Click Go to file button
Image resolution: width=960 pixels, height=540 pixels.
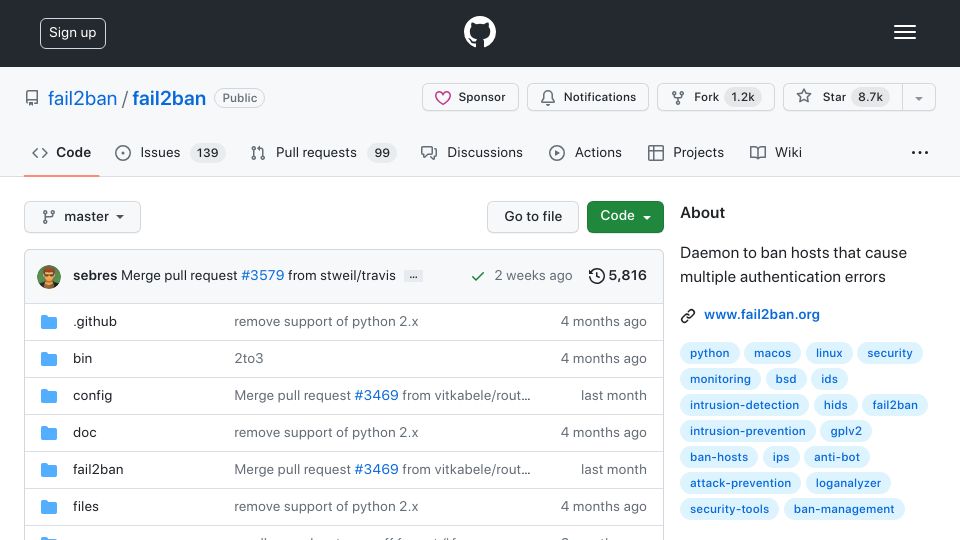point(533,217)
